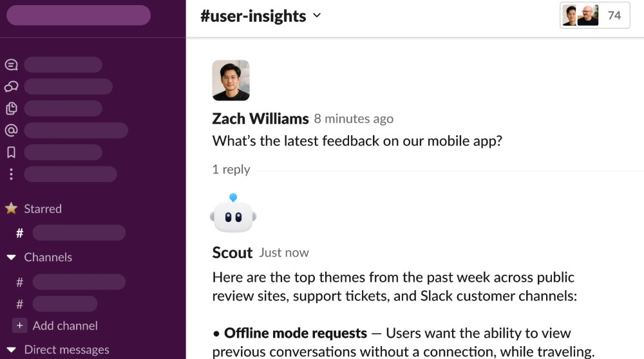Click the plus icon beside Add channel

point(19,326)
